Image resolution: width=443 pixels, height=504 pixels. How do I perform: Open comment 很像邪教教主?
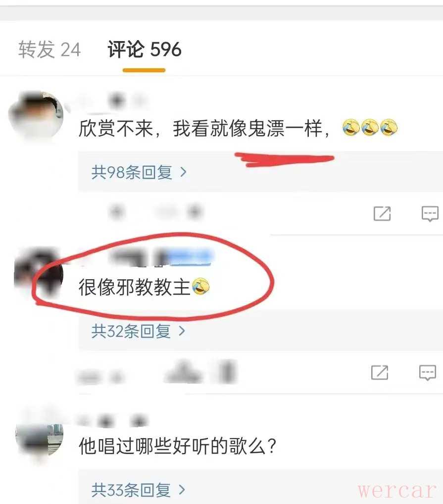click(144, 287)
